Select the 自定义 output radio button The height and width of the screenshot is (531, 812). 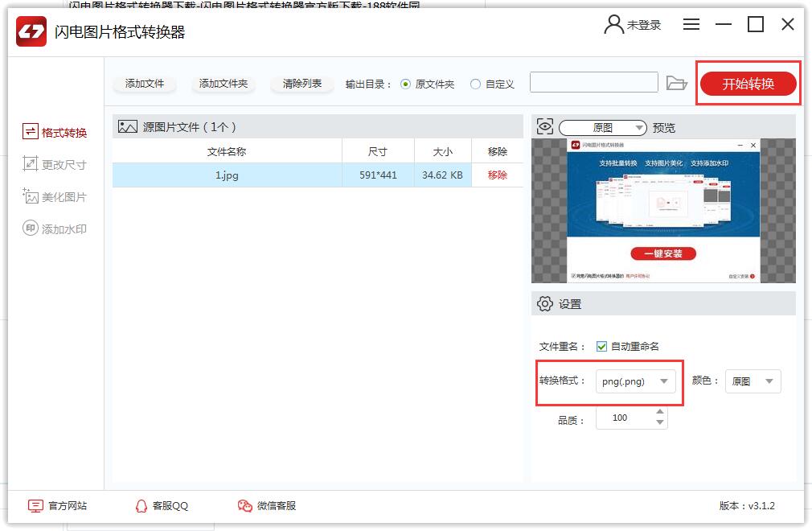coord(476,84)
